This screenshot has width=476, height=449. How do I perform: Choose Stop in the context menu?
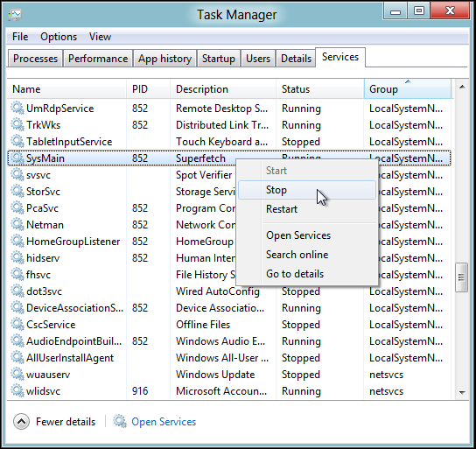pyautogui.click(x=307, y=190)
